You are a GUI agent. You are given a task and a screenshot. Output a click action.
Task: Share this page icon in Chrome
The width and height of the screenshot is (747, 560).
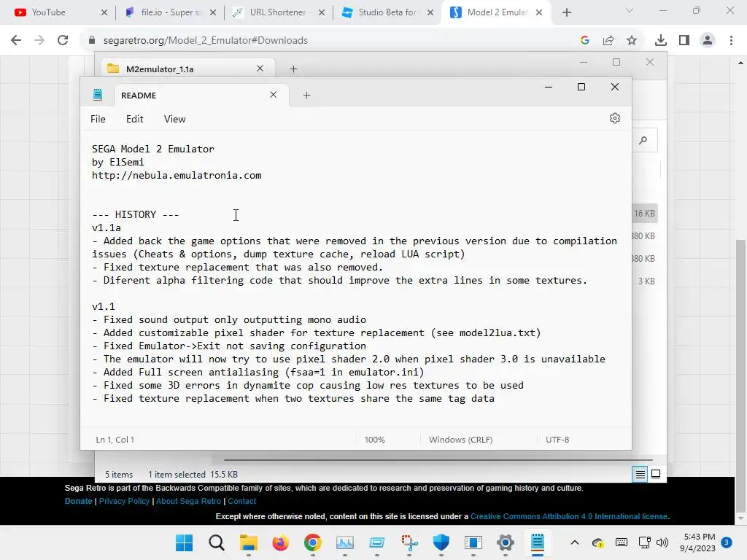click(x=608, y=41)
